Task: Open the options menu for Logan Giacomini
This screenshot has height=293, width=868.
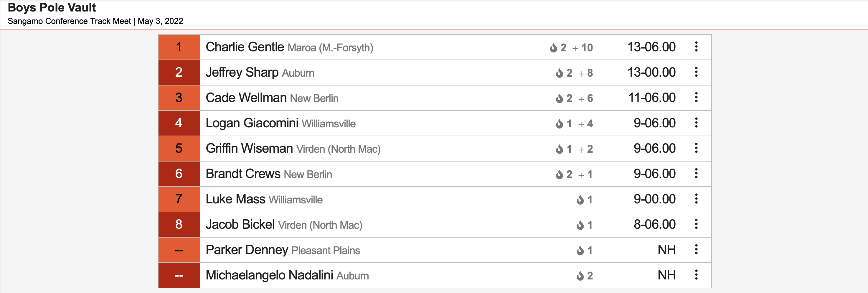Action: [696, 123]
